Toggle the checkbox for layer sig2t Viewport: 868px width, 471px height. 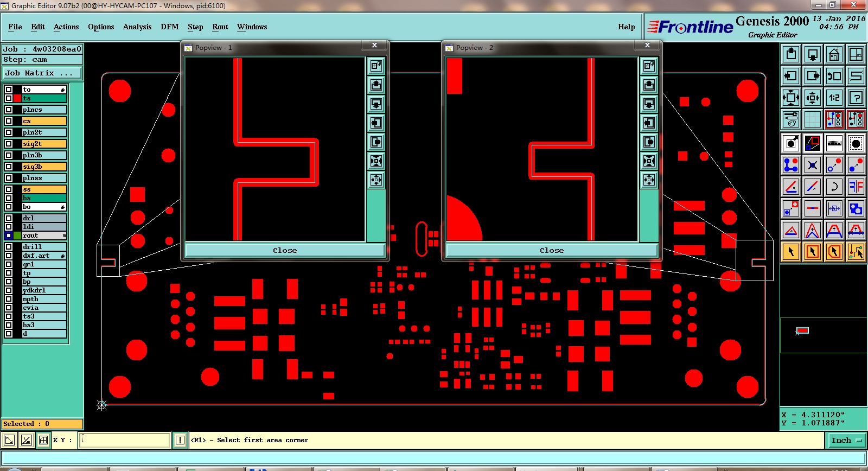(9, 144)
